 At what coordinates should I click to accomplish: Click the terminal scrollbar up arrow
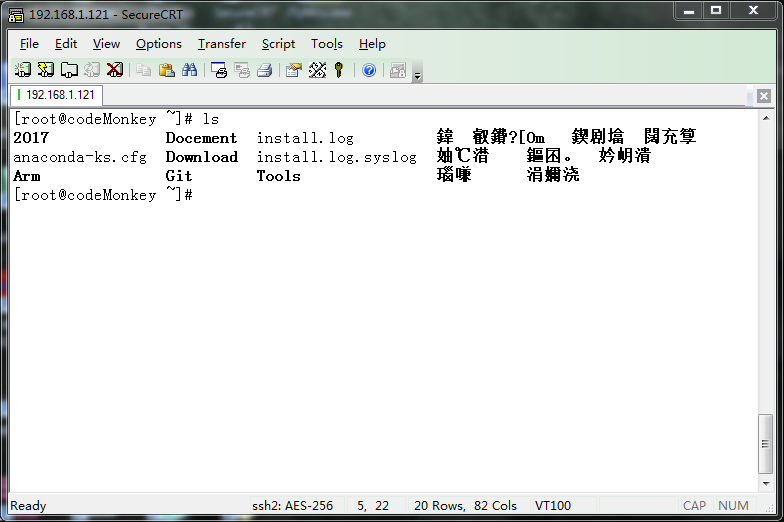pyautogui.click(x=766, y=118)
